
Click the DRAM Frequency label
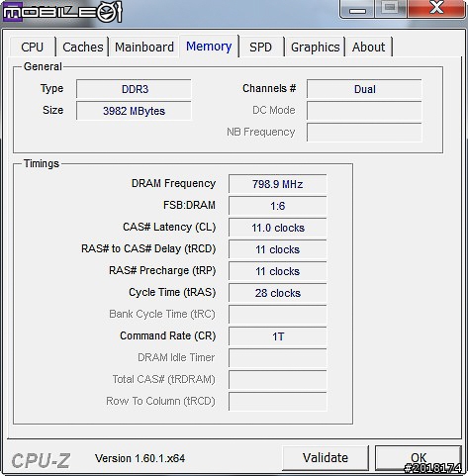pos(173,183)
